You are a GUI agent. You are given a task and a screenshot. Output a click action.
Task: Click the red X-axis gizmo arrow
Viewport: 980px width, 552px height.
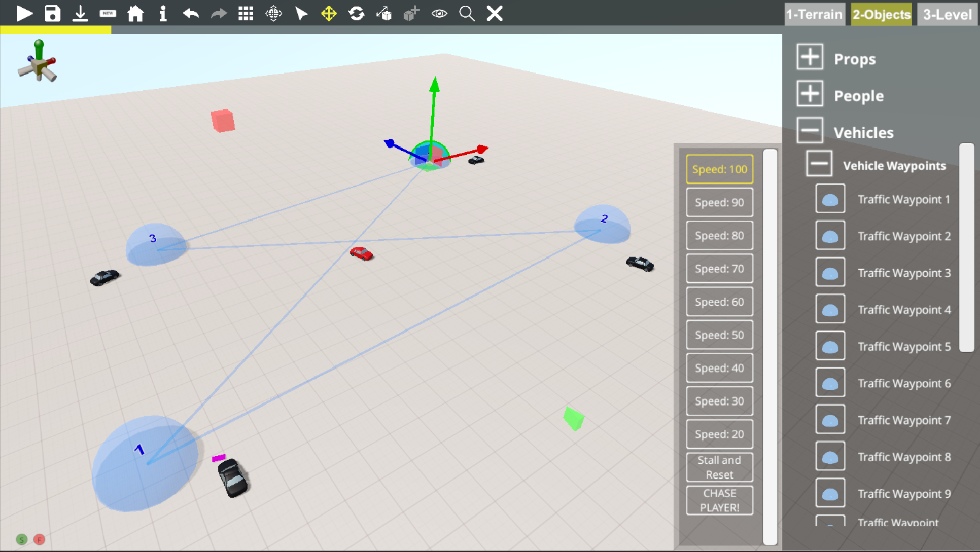(482, 150)
